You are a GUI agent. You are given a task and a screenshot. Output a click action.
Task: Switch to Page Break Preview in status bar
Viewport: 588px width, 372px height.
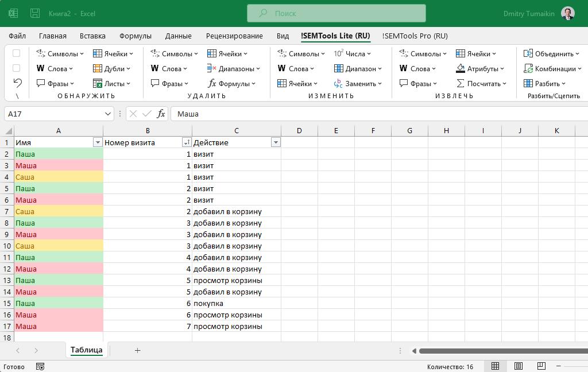click(541, 366)
